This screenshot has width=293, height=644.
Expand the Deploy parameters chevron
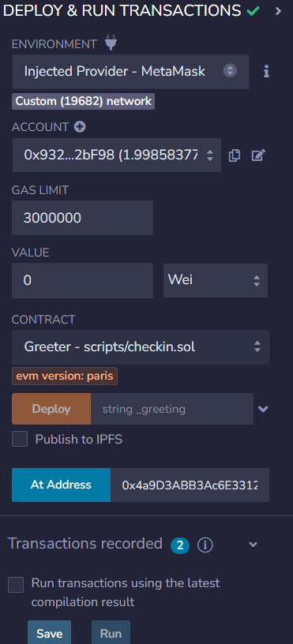click(263, 409)
